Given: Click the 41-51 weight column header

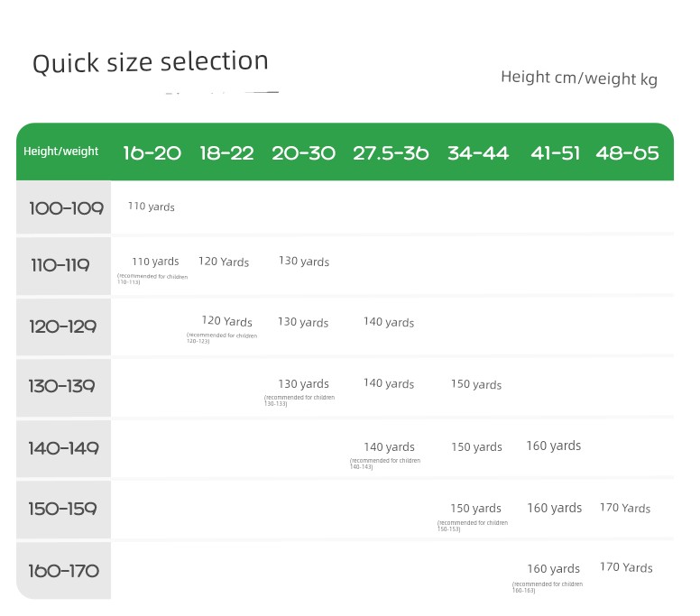Looking at the screenshot, I should pos(556,153).
